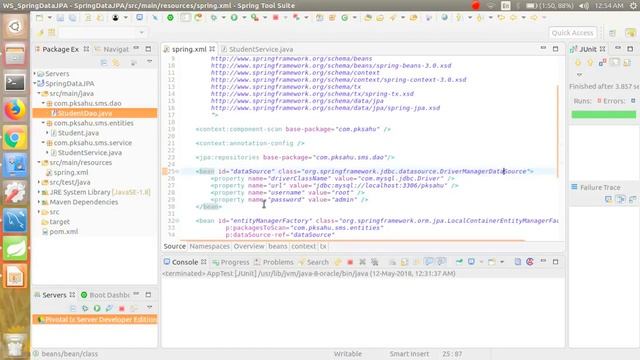Toggle Pin Console button
640x360 pixels.
coord(459,262)
